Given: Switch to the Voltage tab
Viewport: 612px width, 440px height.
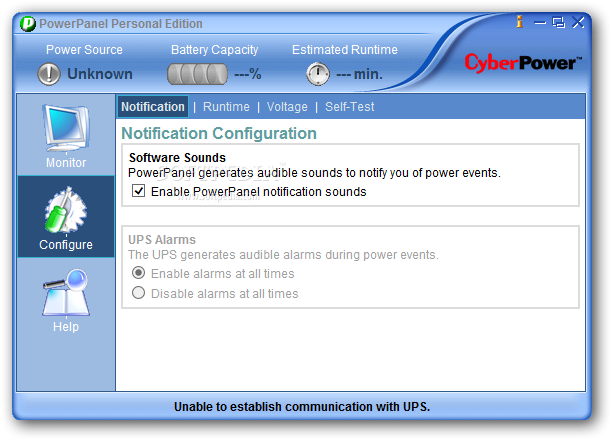Looking at the screenshot, I should (x=287, y=107).
